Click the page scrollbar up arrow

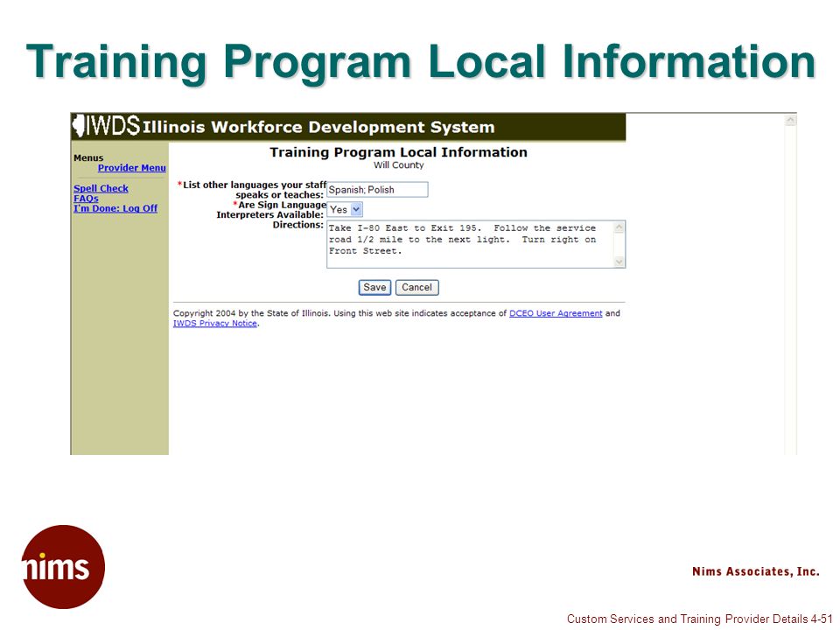coord(790,121)
